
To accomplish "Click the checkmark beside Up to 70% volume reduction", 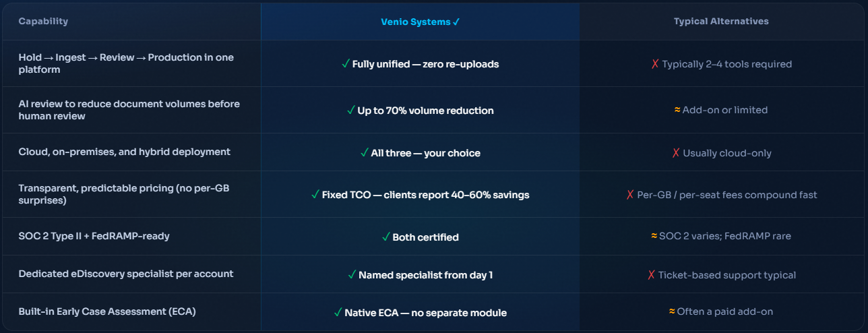I will coord(350,111).
